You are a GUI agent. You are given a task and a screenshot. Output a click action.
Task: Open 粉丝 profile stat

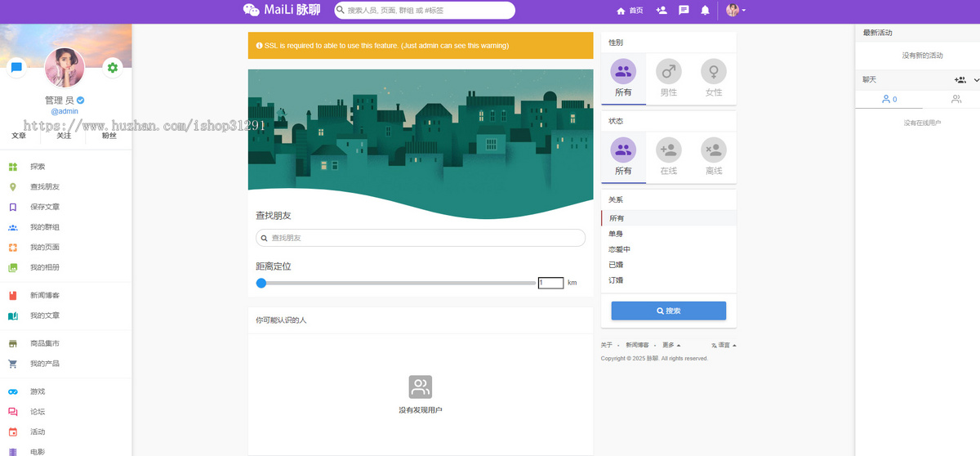tap(109, 136)
